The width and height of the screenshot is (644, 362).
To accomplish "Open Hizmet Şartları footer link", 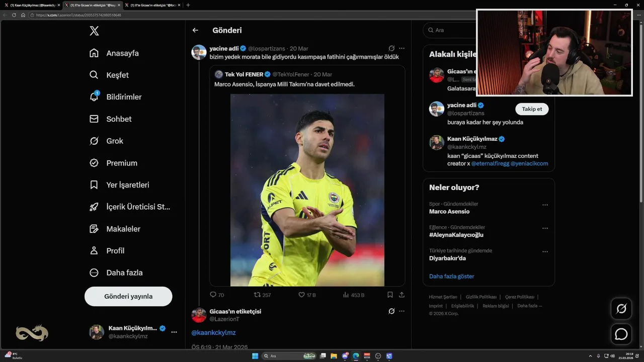I will pos(443,297).
